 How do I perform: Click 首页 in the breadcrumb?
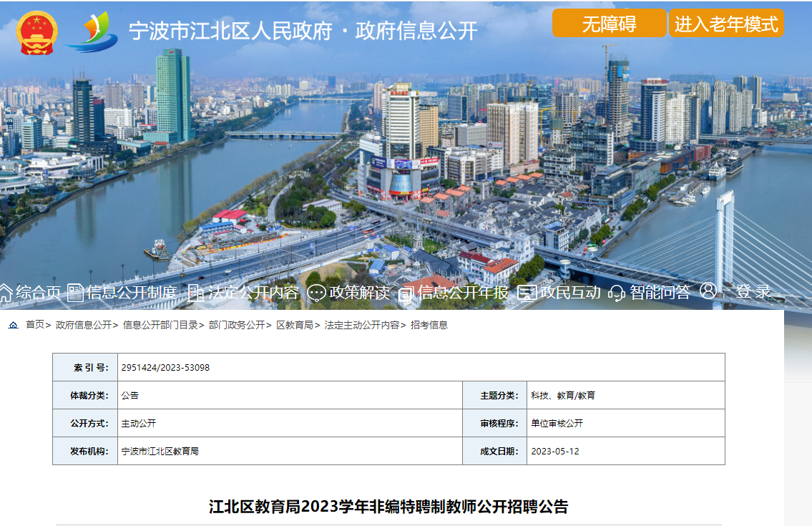coord(35,325)
